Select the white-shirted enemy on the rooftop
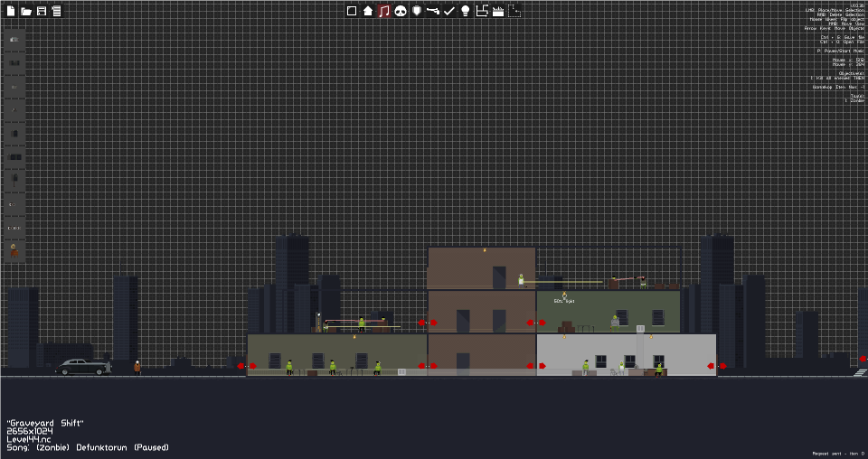The width and height of the screenshot is (868, 459). coord(521,281)
